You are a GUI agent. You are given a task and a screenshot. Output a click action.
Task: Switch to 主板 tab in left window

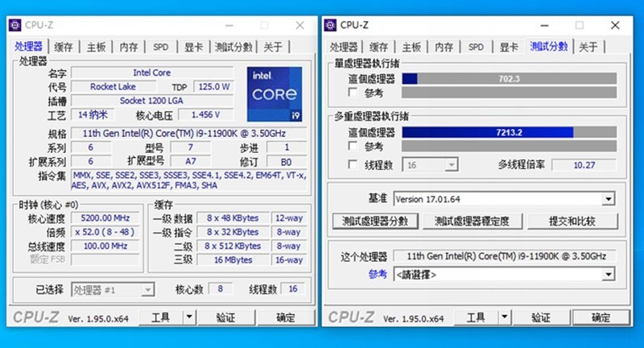point(97,47)
